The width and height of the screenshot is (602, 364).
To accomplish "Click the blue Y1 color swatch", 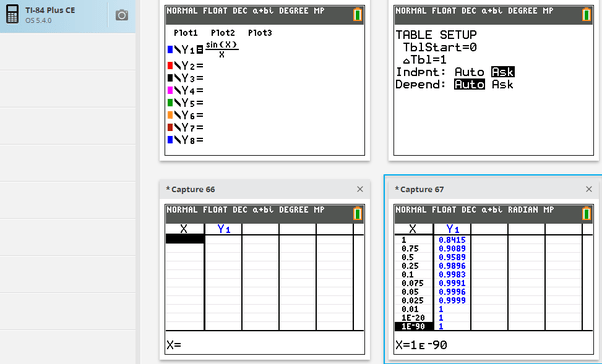I will click(170, 49).
